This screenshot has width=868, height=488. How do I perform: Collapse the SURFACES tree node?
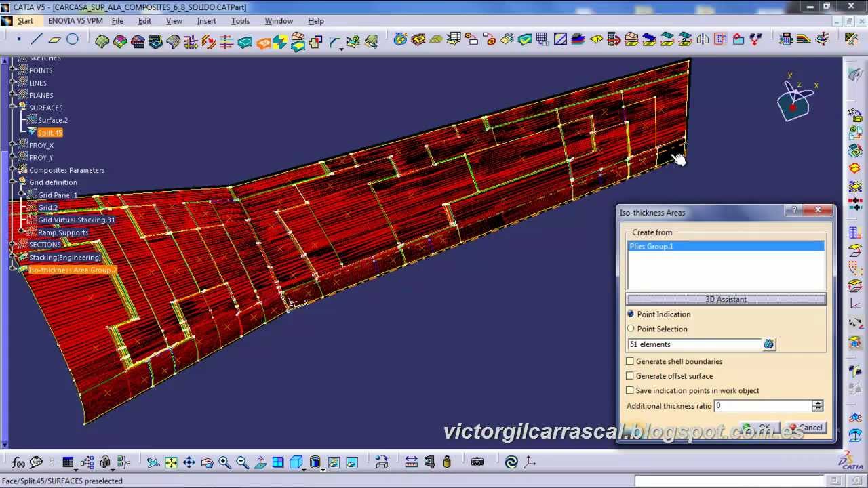point(13,108)
